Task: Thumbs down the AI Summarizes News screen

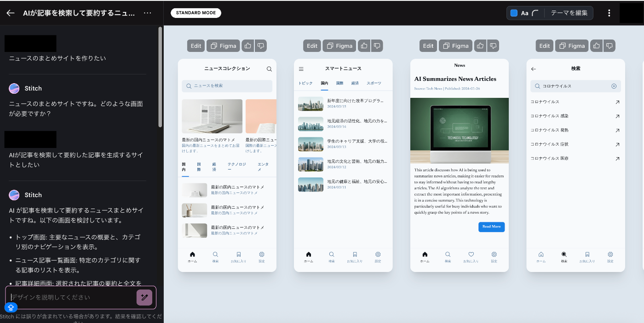Action: 493,45
